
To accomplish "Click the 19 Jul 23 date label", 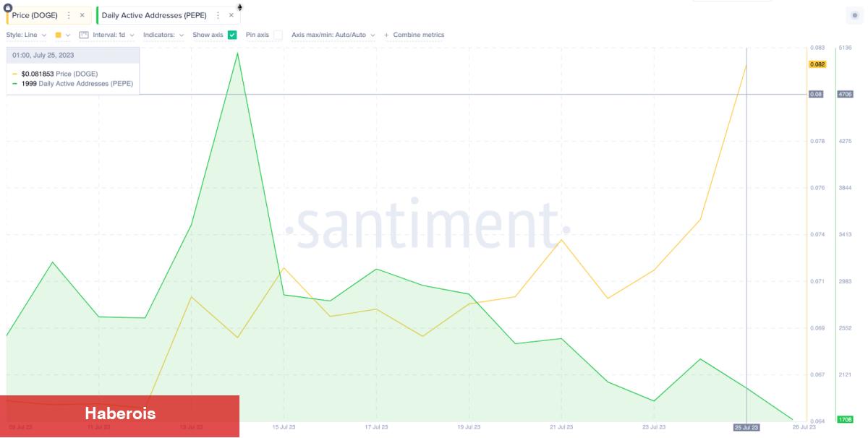I will (x=469, y=427).
